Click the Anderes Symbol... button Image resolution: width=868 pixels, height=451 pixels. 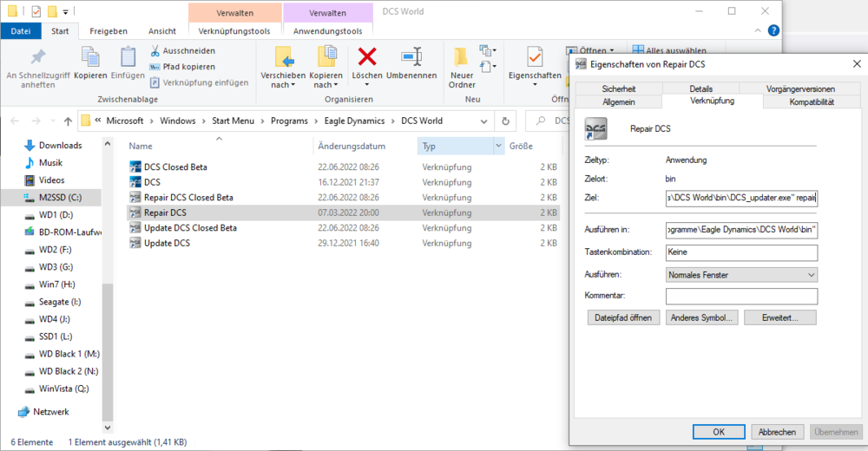(701, 317)
